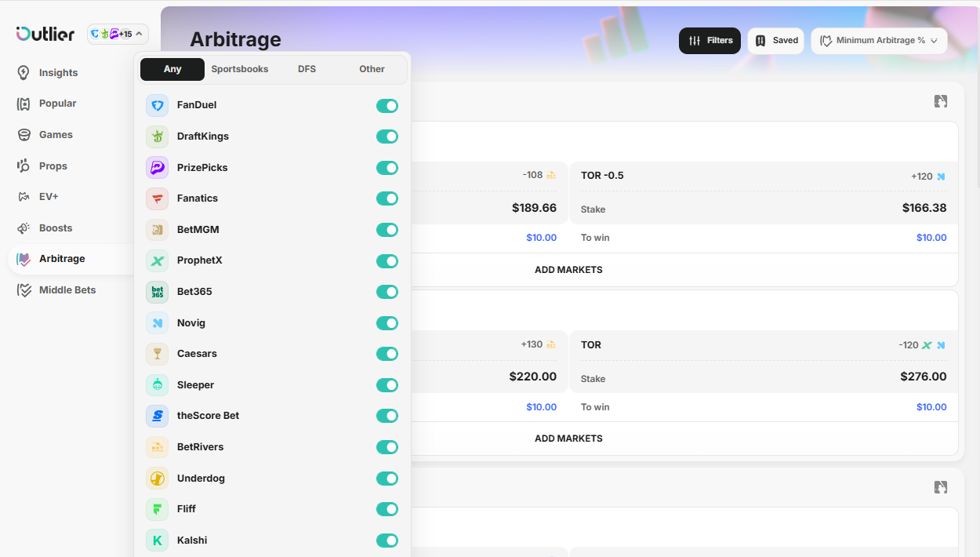Viewport: 980px width, 557px height.
Task: Click the Underdog logo icon
Action: 158,479
